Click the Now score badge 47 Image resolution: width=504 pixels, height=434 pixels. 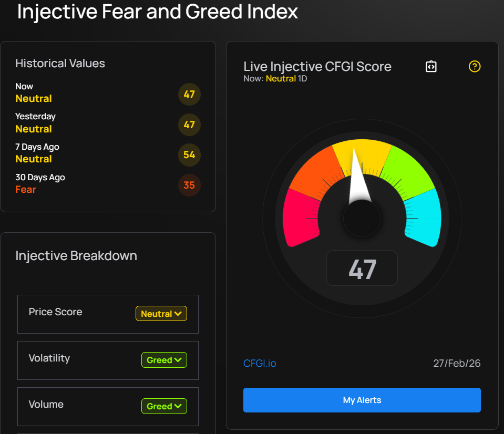[189, 95]
